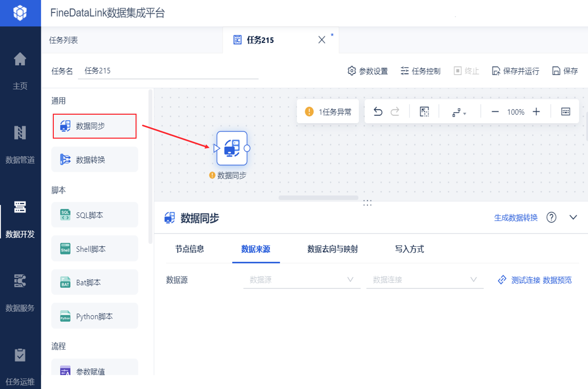This screenshot has width=588, height=389.
Task: Select the SQL脚本 node
Action: point(95,215)
